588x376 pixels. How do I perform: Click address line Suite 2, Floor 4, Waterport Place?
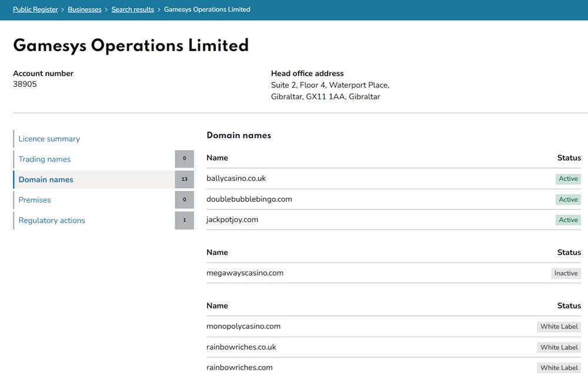point(330,85)
